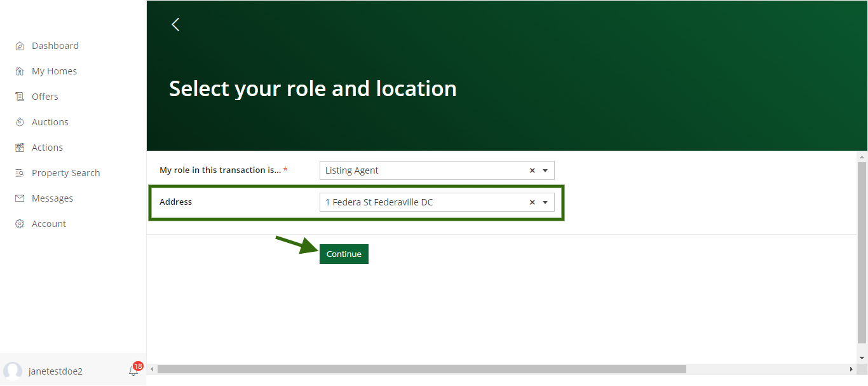This screenshot has height=386, width=868.
Task: Open the Offers section
Action: [45, 97]
